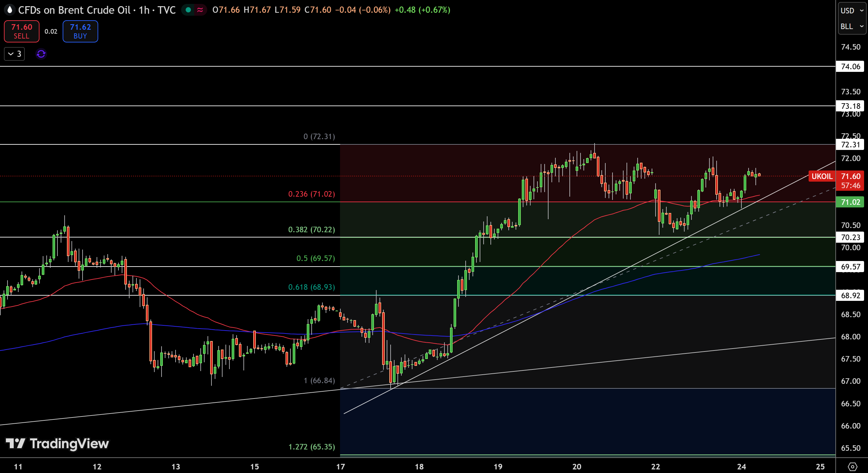Click the Fibonacci label 0.5 (69.57)
The height and width of the screenshot is (473, 868).
click(x=316, y=258)
